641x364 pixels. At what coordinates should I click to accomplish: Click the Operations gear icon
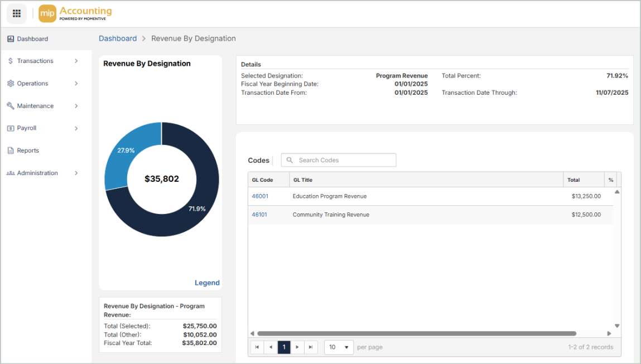(11, 84)
